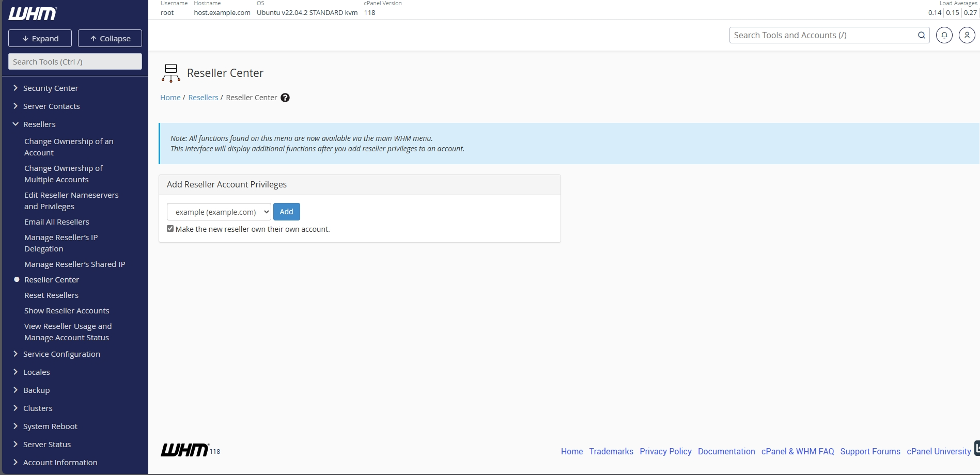Go to Resellers breadcrumb link

coord(204,98)
